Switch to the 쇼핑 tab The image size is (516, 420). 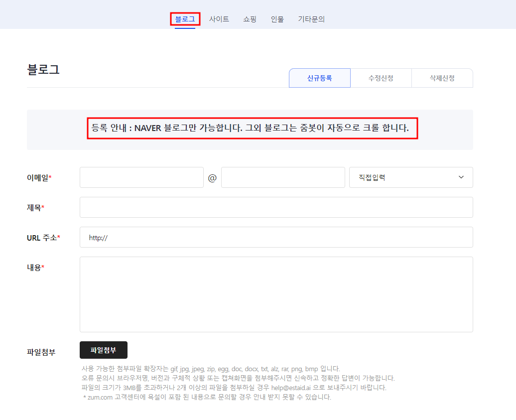tap(250, 19)
